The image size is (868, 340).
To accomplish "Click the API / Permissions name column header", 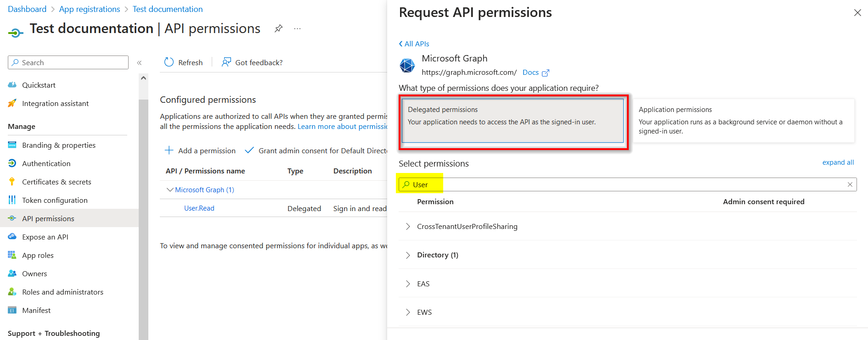I will [x=205, y=171].
